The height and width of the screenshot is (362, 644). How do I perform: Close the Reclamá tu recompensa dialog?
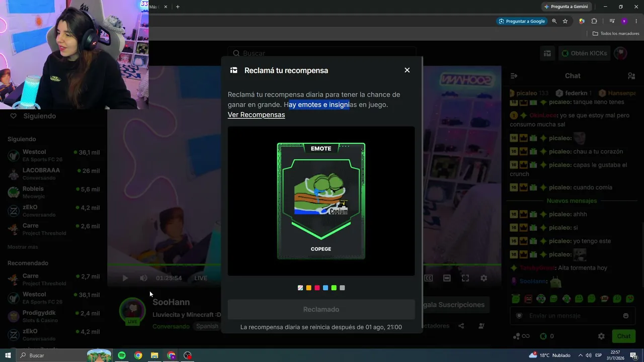click(x=407, y=70)
